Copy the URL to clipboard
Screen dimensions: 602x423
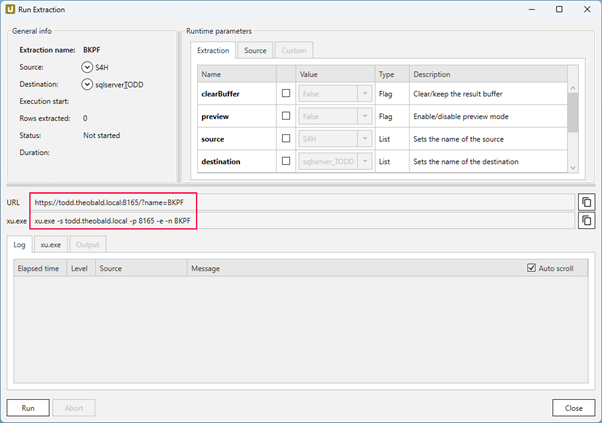(586, 202)
